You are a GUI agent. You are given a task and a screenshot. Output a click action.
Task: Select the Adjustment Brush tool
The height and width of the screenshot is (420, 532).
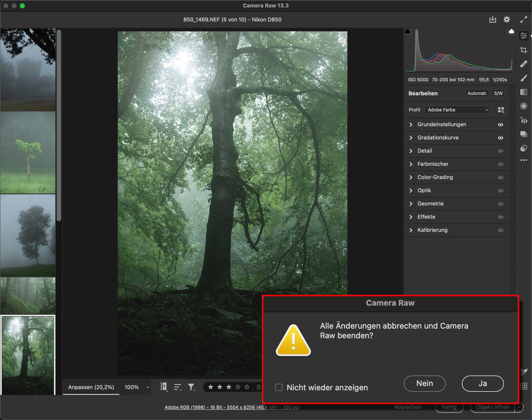[523, 78]
